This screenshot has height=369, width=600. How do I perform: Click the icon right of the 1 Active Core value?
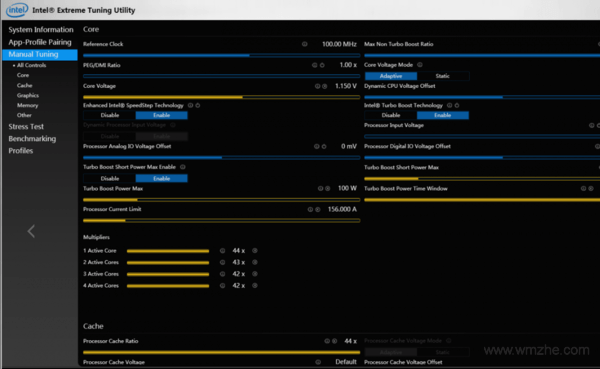(255, 251)
